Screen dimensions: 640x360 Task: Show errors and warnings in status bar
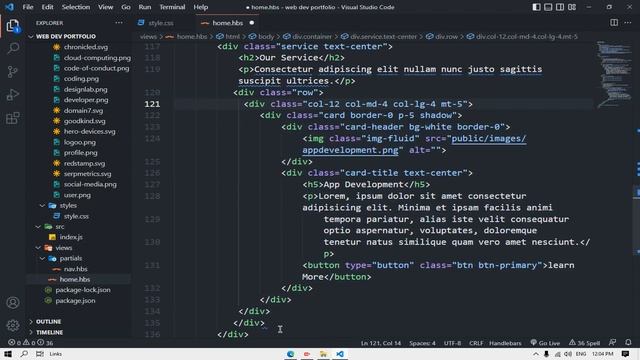pyautogui.click(x=31, y=343)
